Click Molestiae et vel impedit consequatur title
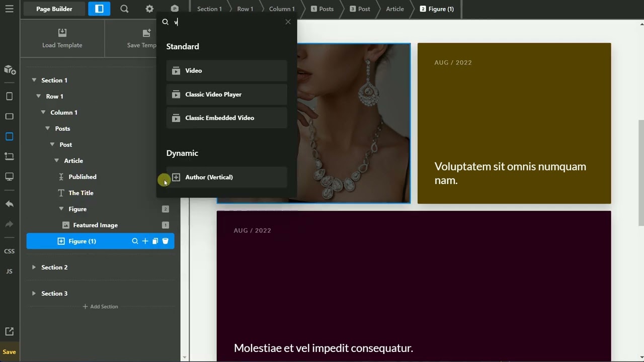This screenshot has height=362, width=644. [324, 348]
